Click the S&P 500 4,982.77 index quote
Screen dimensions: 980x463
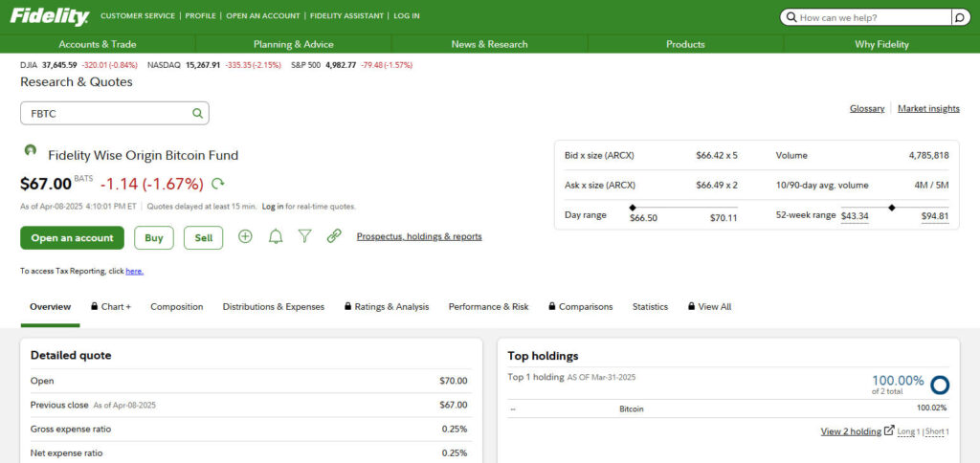352,65
